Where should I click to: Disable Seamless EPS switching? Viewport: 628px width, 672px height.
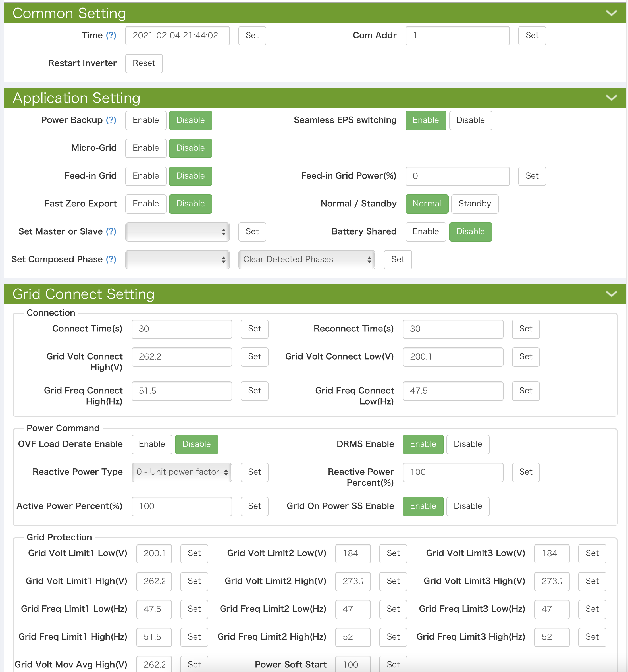470,120
